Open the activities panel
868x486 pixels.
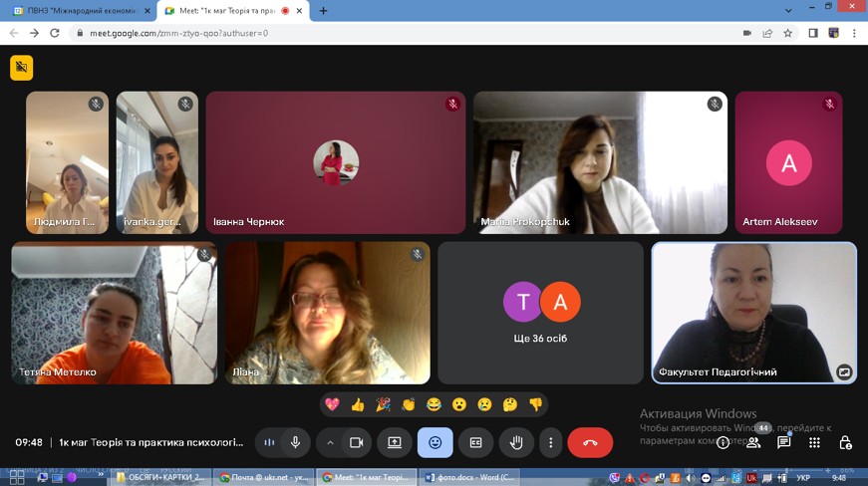point(814,442)
